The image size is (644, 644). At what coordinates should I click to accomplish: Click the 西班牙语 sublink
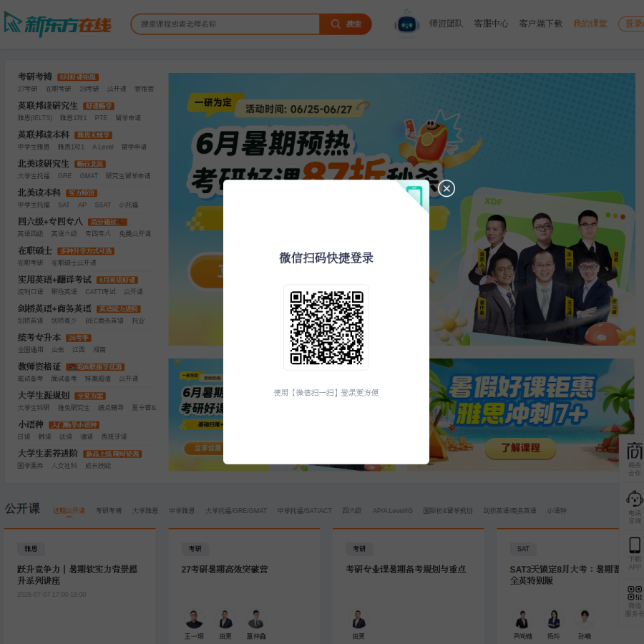[x=114, y=436]
